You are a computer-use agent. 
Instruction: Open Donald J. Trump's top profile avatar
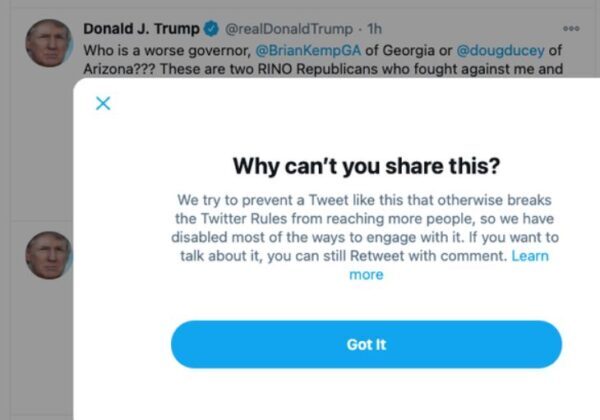point(48,44)
